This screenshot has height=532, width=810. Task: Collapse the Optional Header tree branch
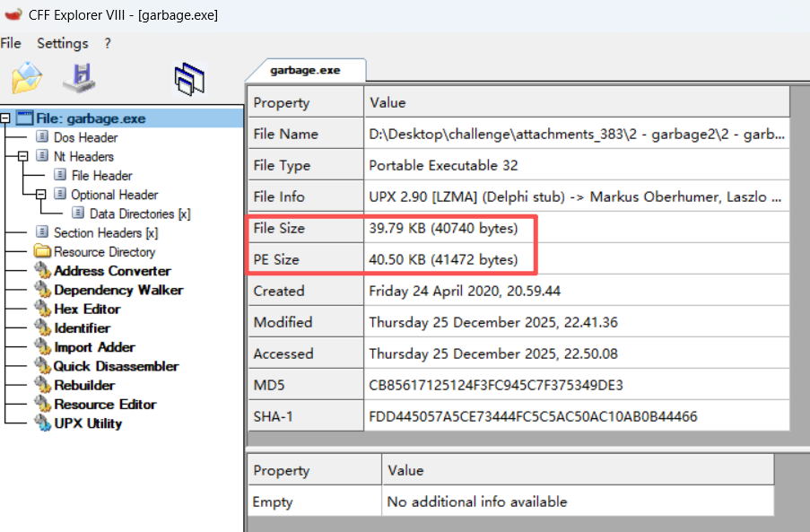[40, 194]
